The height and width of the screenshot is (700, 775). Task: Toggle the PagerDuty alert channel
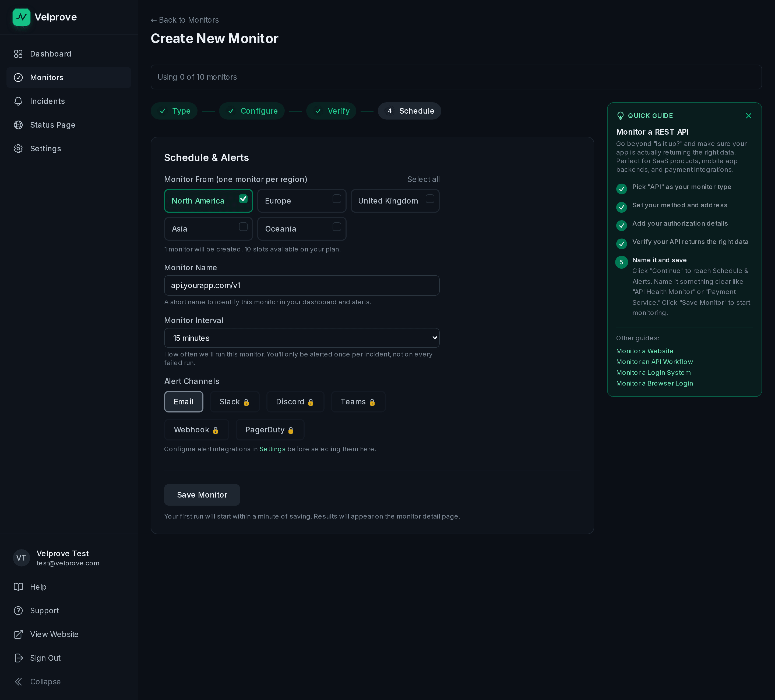click(270, 430)
